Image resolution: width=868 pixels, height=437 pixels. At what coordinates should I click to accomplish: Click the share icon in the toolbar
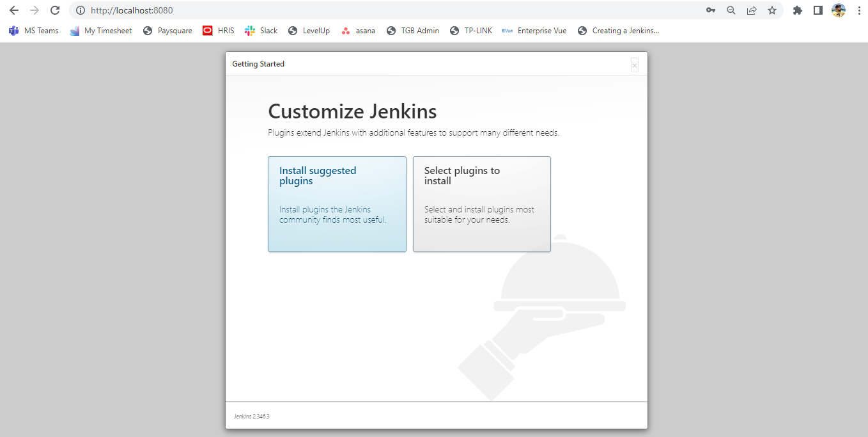752,10
